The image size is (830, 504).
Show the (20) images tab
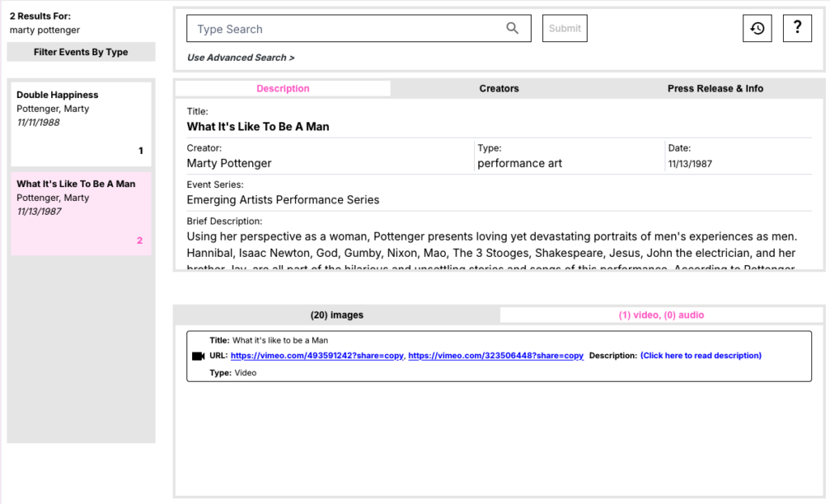[x=336, y=315]
